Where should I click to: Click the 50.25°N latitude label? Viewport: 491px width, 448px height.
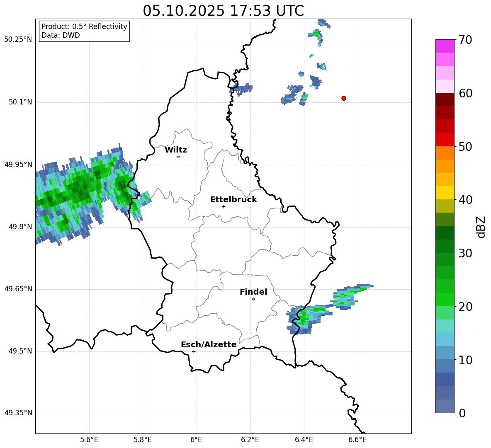point(18,40)
